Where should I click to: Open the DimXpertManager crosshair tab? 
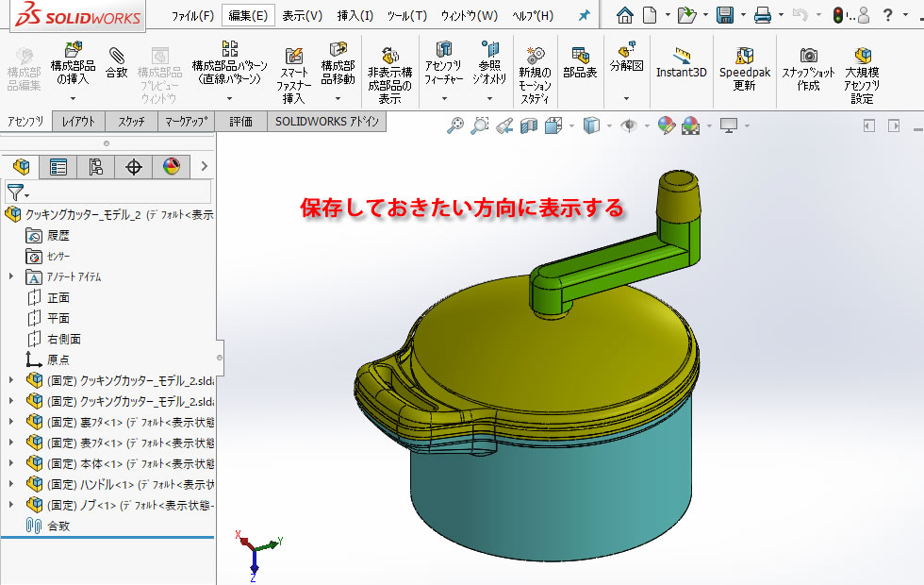point(134,167)
